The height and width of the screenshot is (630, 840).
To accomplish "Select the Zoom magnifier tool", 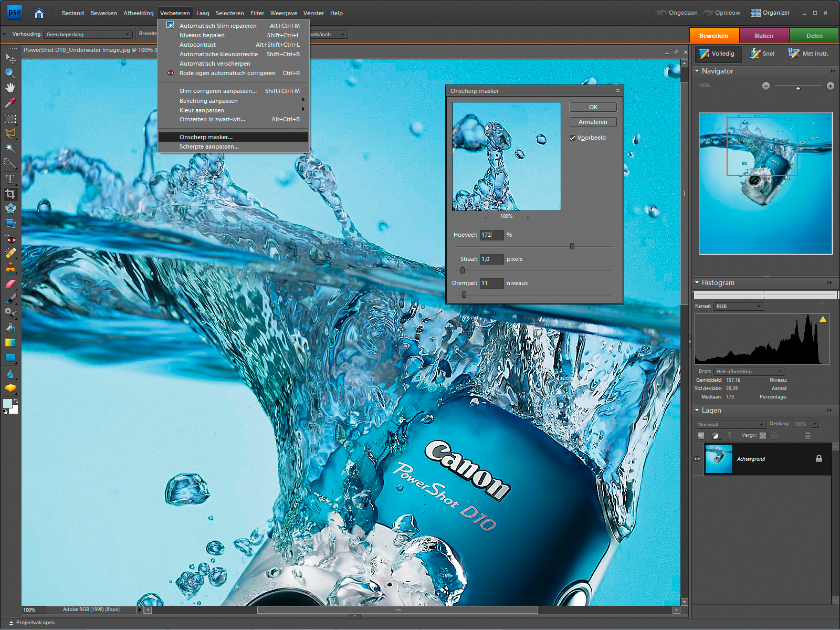I will coord(10,73).
